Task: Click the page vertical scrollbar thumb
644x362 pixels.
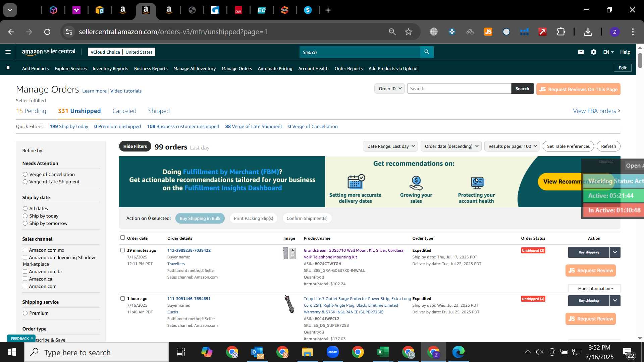Action: click(640, 60)
